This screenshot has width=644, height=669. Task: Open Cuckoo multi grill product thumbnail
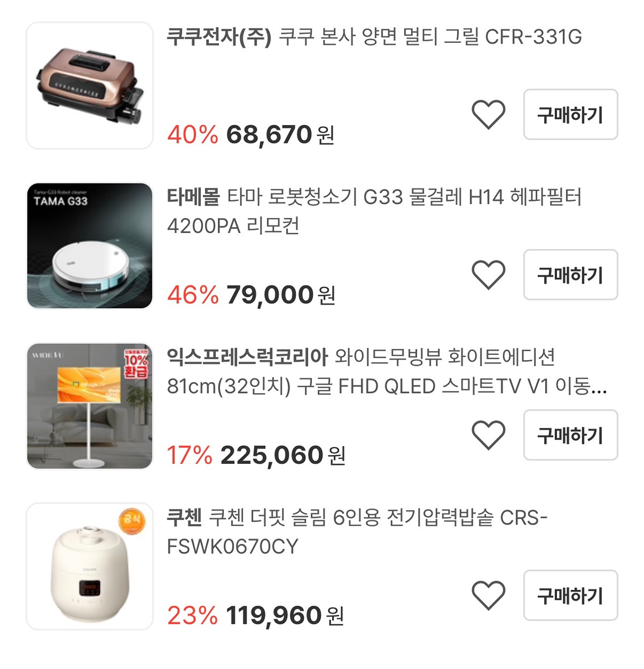point(90,85)
